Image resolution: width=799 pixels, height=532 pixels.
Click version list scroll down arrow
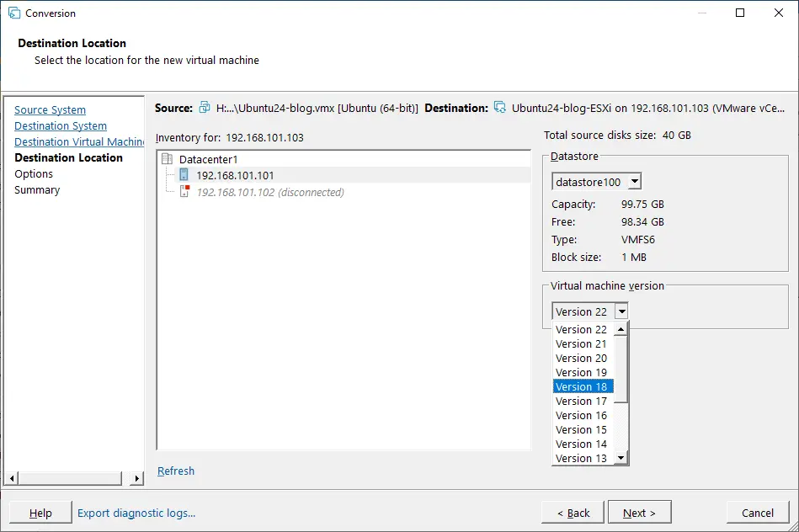pos(621,458)
